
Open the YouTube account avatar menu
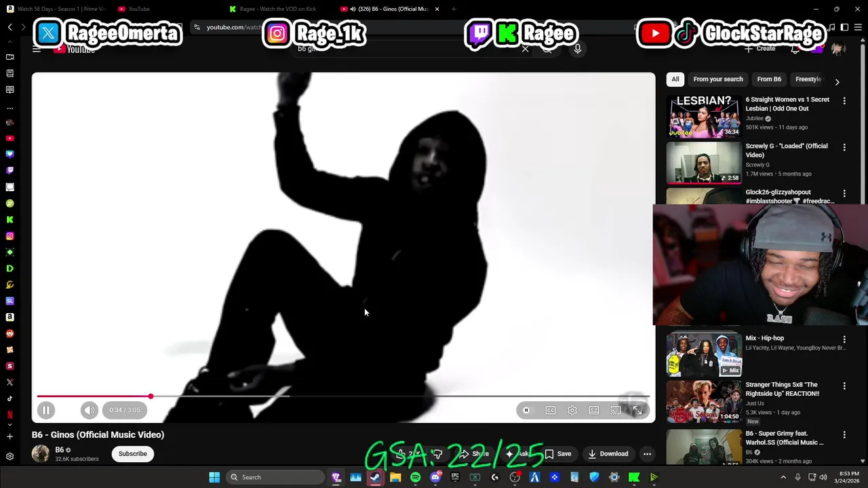pyautogui.click(x=838, y=49)
